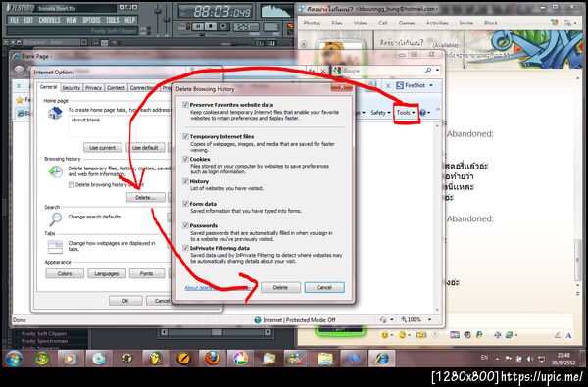Toggle the Passwords checkbox

185,225
